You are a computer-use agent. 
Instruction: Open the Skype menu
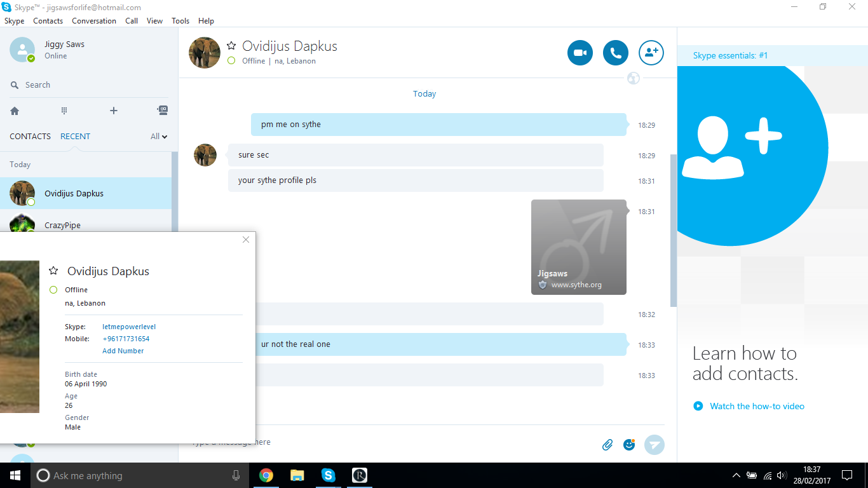(15, 21)
